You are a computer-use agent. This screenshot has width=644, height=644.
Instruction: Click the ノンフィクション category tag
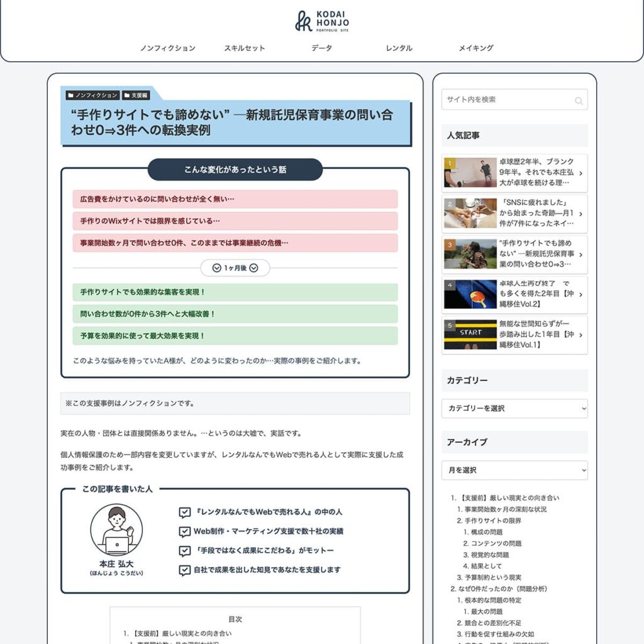point(92,96)
